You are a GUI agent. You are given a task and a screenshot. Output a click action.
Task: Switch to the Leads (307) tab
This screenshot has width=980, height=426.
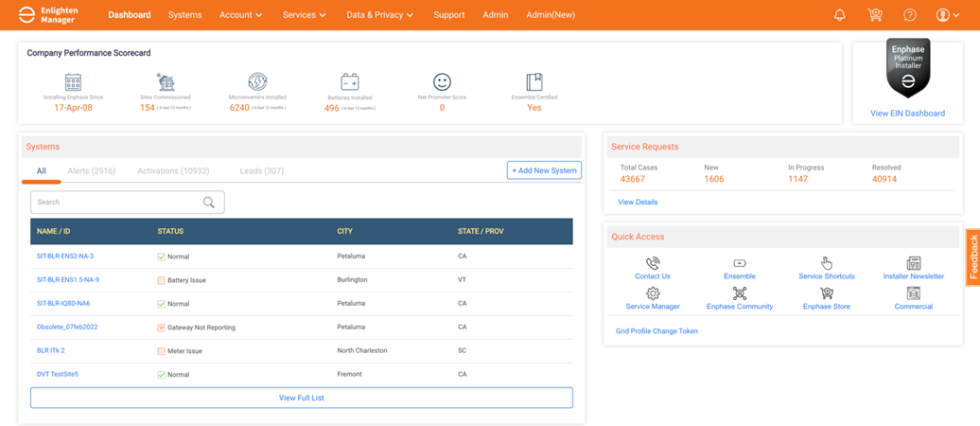(x=262, y=170)
